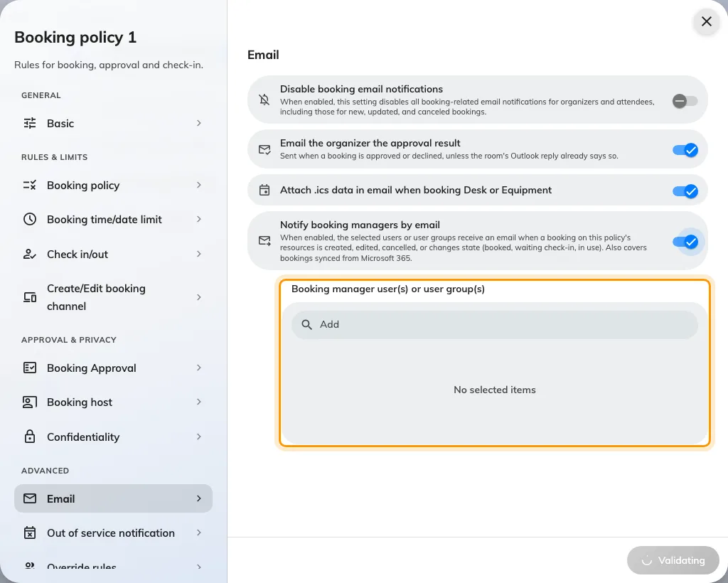Click Booking manager user(s) or user group(s) label
Screen dimensions: 728x583
click(x=388, y=289)
